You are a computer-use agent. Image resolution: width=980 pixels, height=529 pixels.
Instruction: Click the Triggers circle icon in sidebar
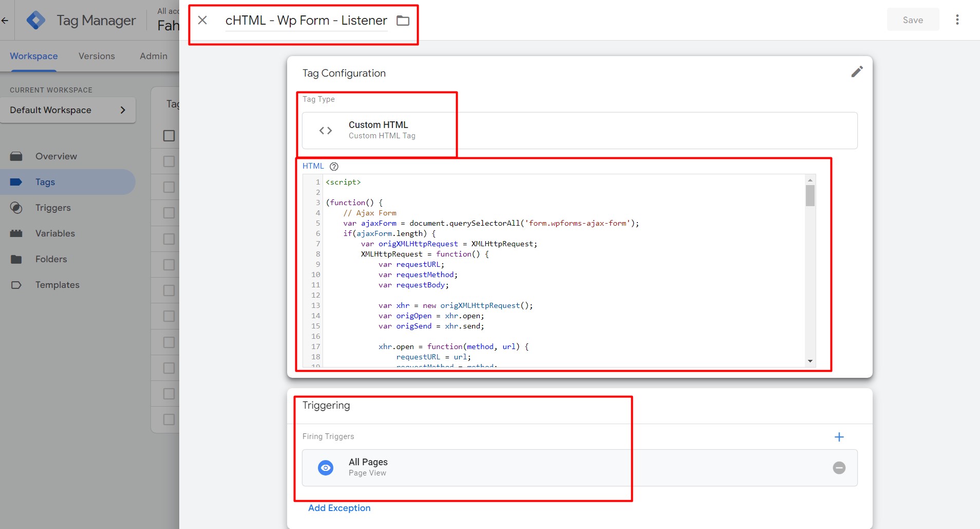point(16,208)
